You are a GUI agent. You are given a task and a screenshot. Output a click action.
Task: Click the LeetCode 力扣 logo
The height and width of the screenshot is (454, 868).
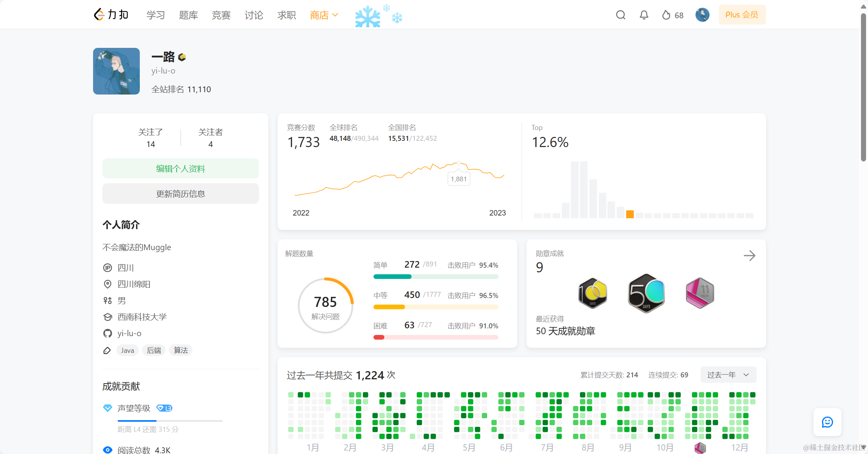[111, 15]
